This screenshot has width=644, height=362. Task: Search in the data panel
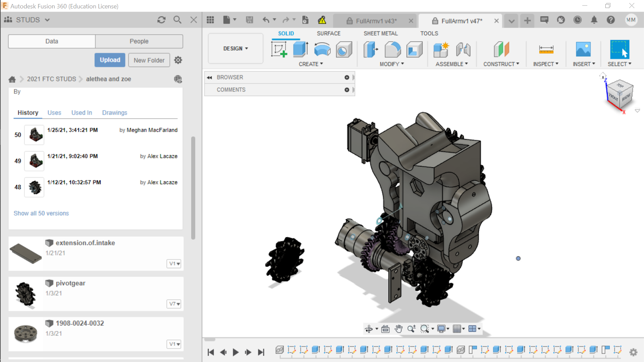pyautogui.click(x=178, y=20)
